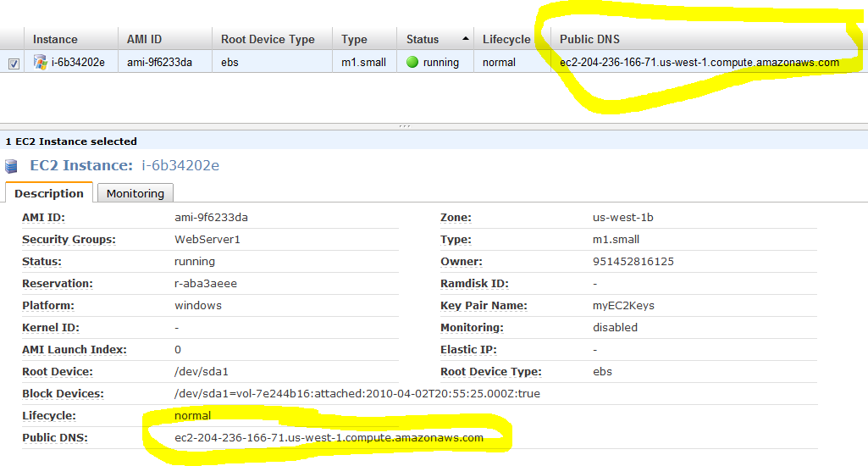This screenshot has width=868, height=466.
Task: Click the Platform value windows
Action: pyautogui.click(x=197, y=305)
